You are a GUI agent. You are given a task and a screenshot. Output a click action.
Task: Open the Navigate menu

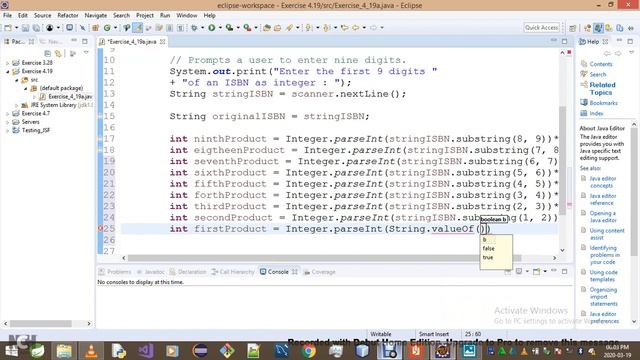pyautogui.click(x=96, y=16)
